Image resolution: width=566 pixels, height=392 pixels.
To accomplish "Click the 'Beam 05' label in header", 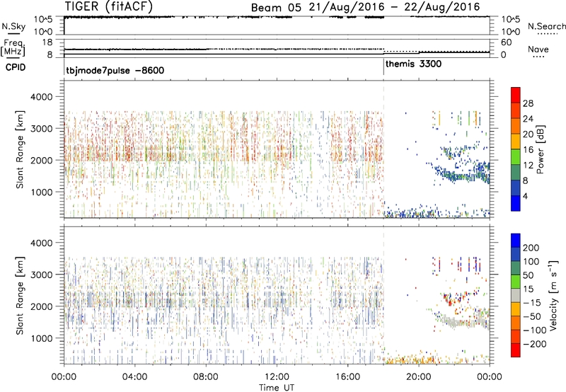I will click(x=276, y=8).
